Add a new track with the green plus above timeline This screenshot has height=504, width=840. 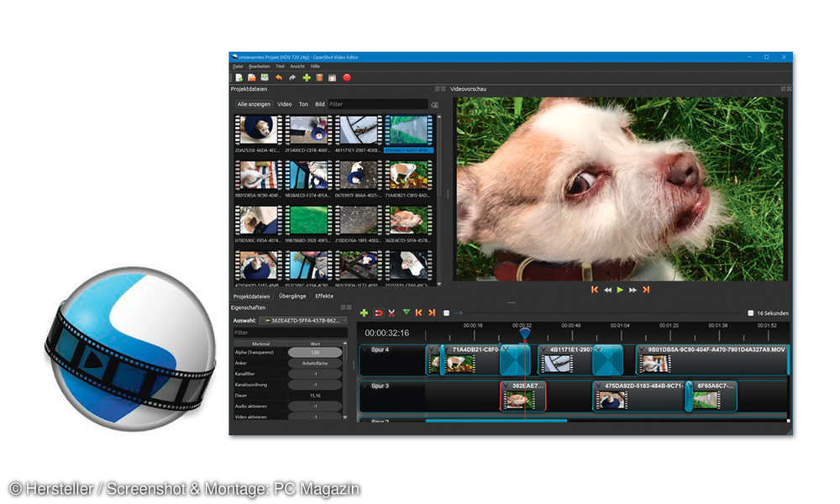pyautogui.click(x=364, y=312)
